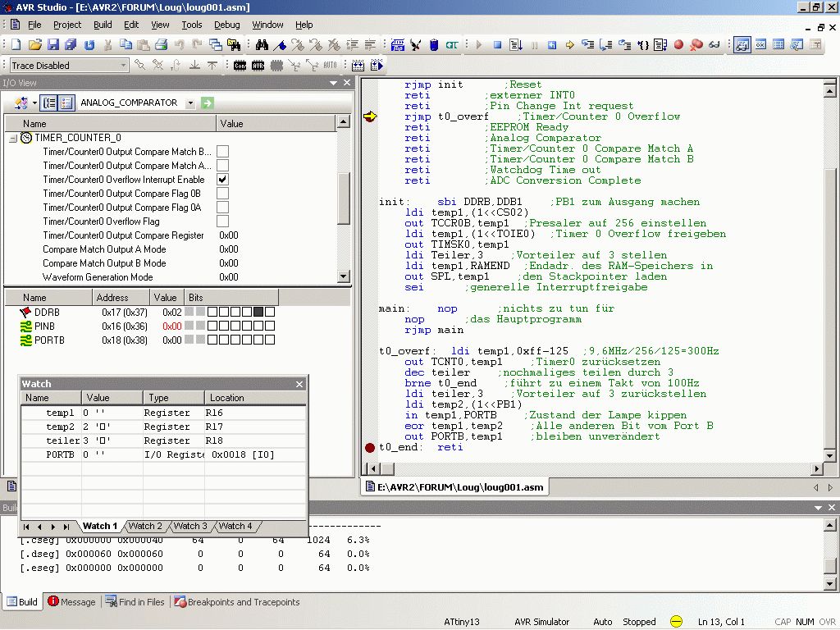
Task: Open the Debug menu
Action: coord(227,25)
